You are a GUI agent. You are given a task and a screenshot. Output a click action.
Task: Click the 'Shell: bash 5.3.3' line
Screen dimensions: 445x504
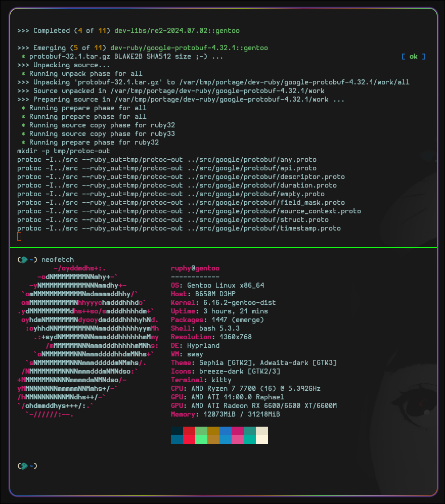point(205,329)
